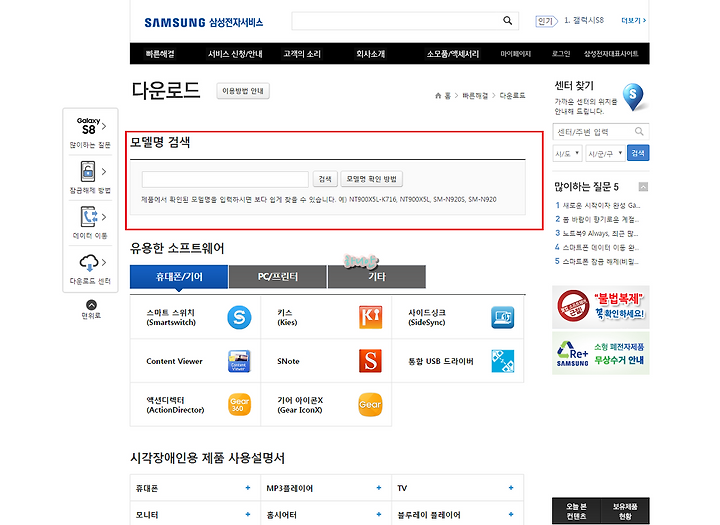Expand the 휴대폰 manual plus icon
This screenshot has width=720, height=525.
coord(248,488)
